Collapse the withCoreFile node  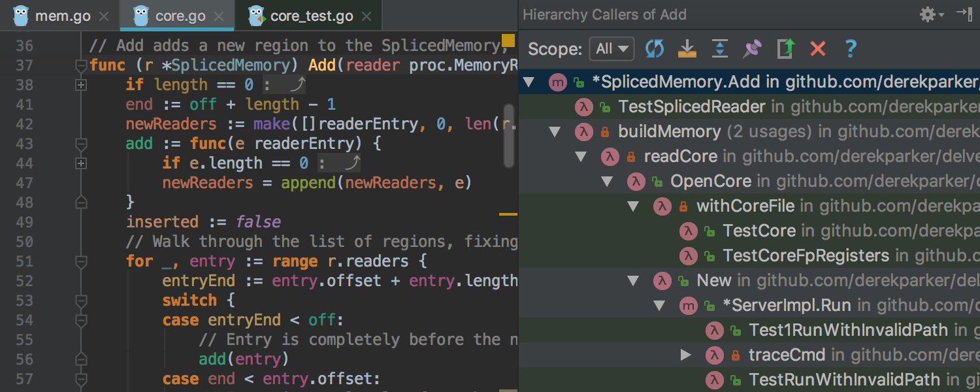pyautogui.click(x=633, y=206)
